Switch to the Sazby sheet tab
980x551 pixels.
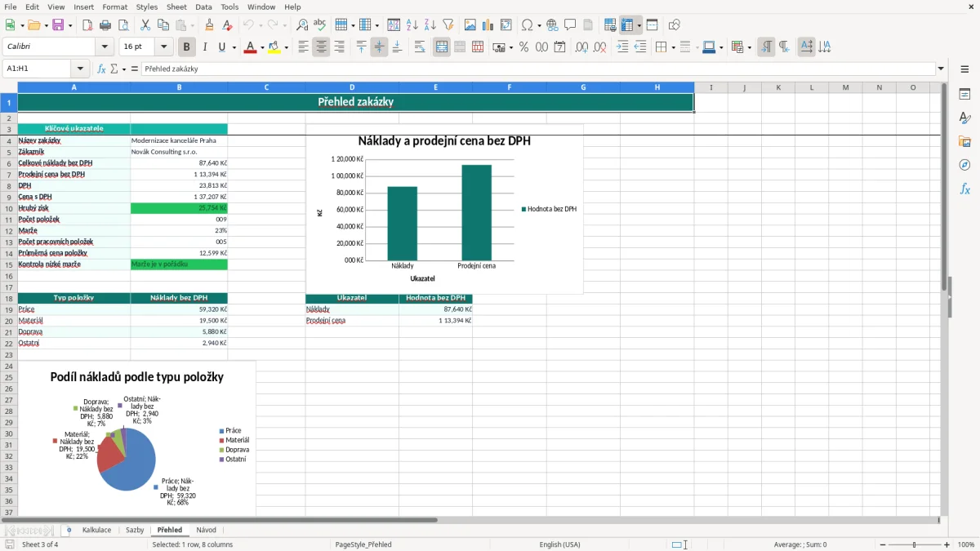point(135,530)
